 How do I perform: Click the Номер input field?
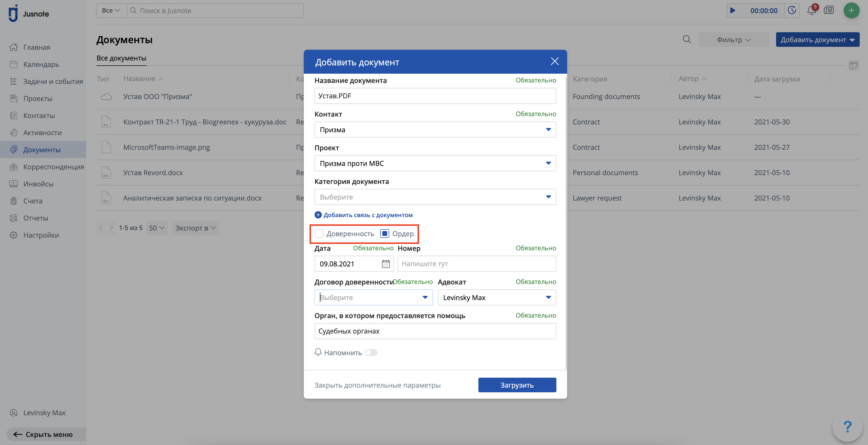tap(476, 264)
